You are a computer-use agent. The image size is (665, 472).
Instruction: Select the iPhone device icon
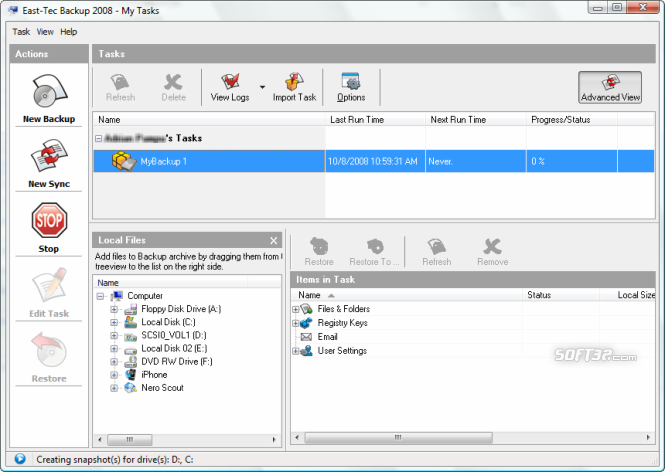[130, 375]
